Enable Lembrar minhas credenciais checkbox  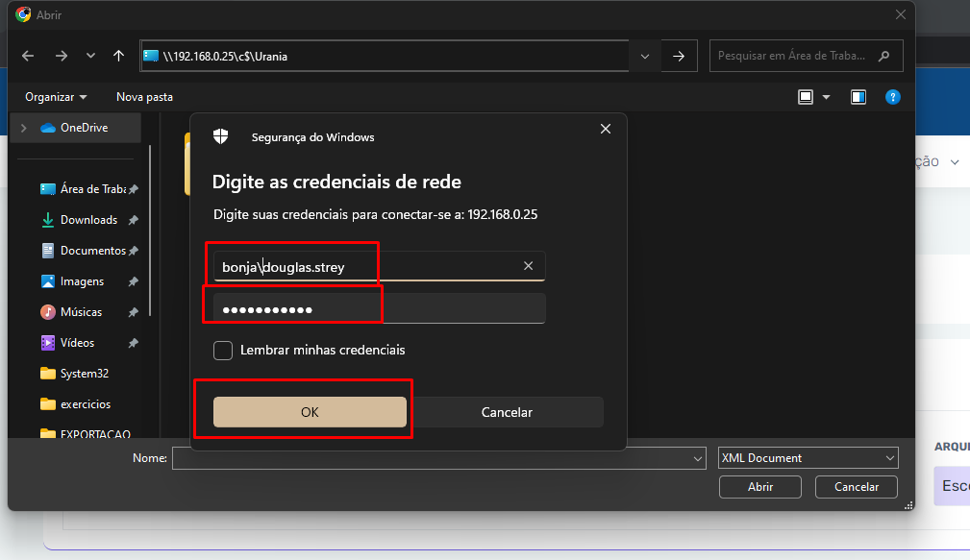coord(223,351)
